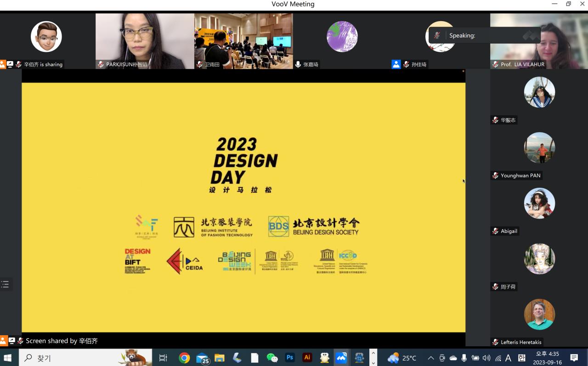Click the CEIDA logo on slide
Screen dimensions: 588x366
(x=185, y=262)
